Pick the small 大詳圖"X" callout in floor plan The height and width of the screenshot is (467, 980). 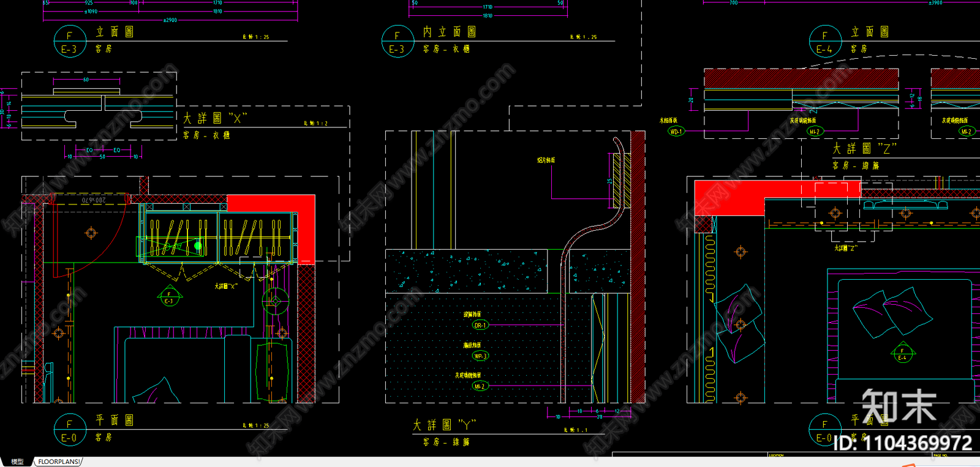(x=225, y=286)
